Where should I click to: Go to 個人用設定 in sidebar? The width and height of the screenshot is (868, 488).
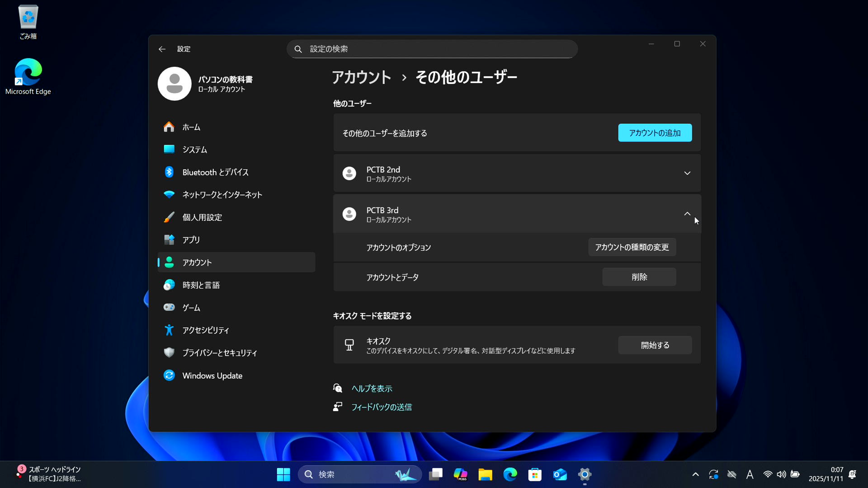click(x=202, y=217)
